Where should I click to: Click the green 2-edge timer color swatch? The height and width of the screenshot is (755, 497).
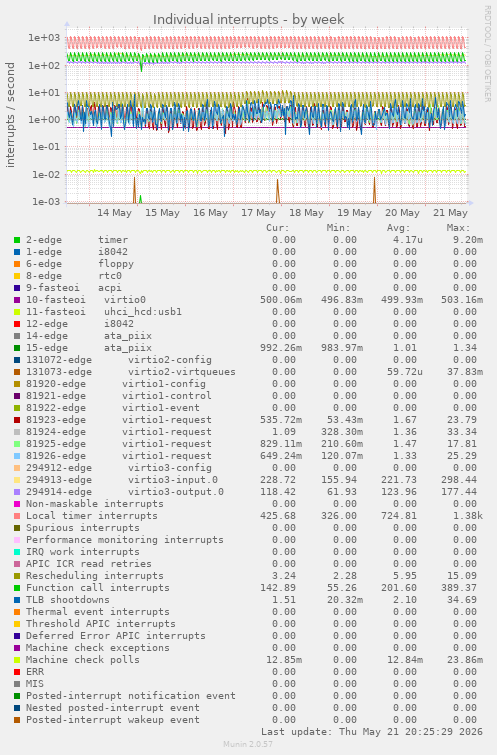(17, 240)
